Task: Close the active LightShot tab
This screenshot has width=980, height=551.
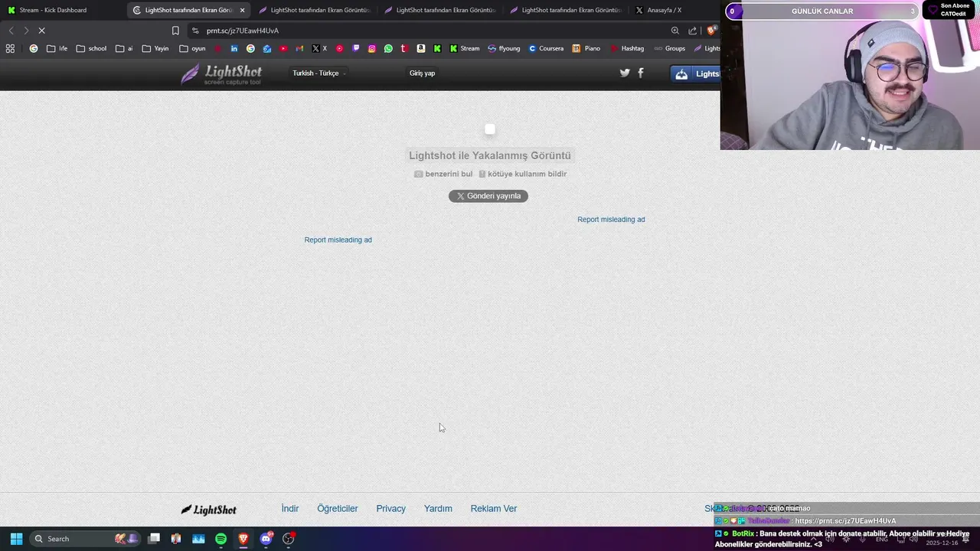Action: coord(242,10)
